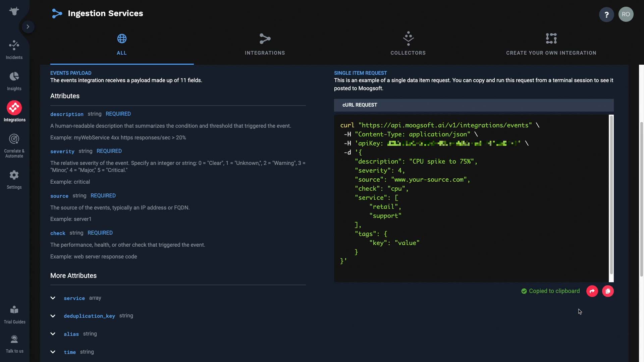Click the More Attributes heading
Image resolution: width=644 pixels, height=362 pixels.
coord(73,276)
